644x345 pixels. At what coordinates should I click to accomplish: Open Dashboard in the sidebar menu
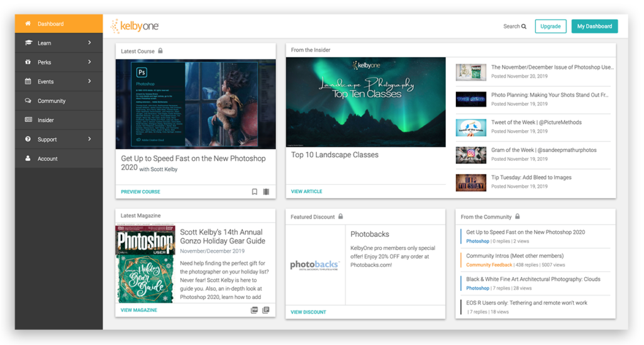point(58,24)
